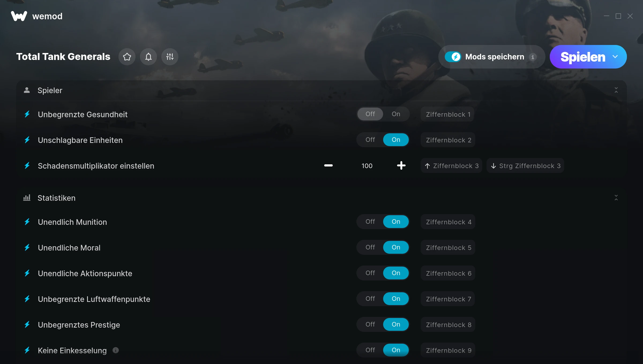Click info icon beside Keine Einkesselung
643x364 pixels.
tap(116, 350)
